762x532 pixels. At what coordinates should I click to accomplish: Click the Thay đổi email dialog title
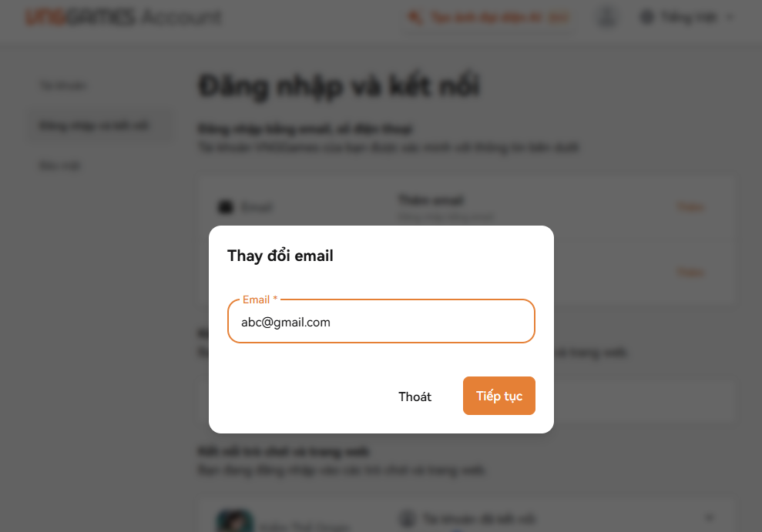280,256
